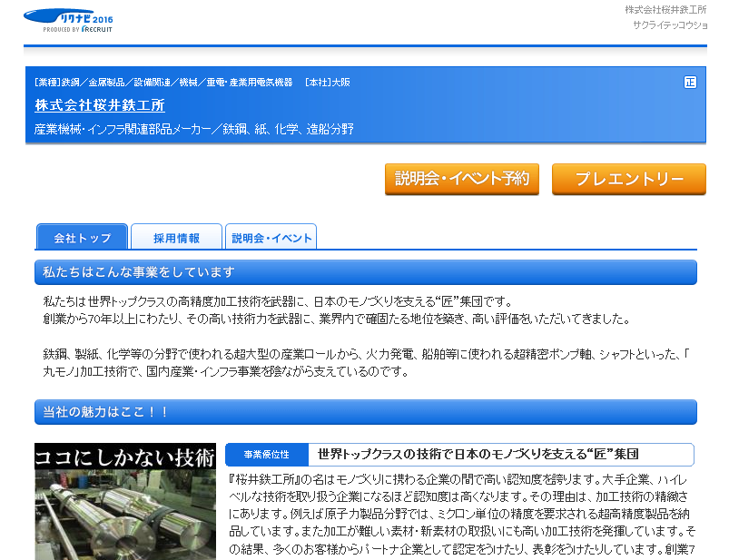Click paragraph starting 私たちは世界トップクラスの高精度加工技術
This screenshot has height=560, width=729.
coord(337,310)
